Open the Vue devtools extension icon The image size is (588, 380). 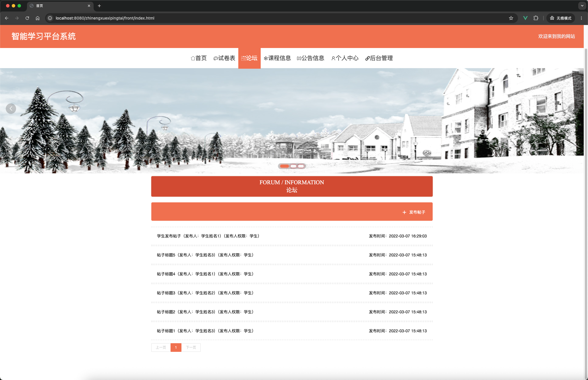[525, 18]
